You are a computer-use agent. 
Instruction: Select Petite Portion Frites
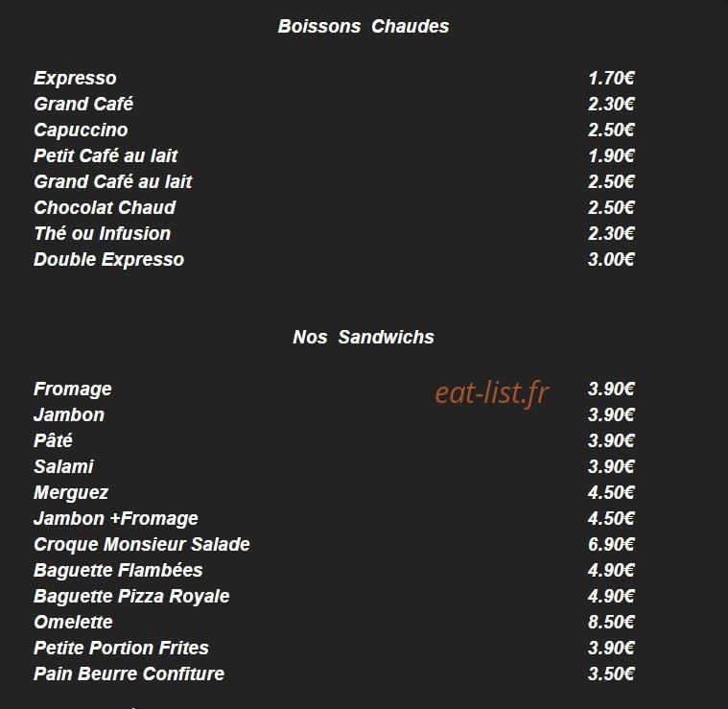[x=121, y=649]
